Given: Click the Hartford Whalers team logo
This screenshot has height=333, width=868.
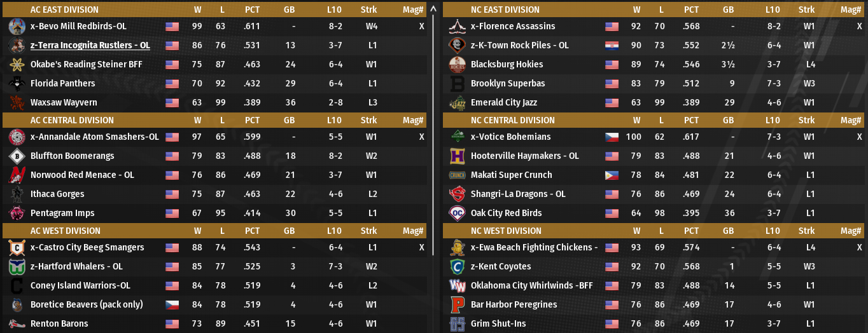Looking at the screenshot, I should 17,267.
